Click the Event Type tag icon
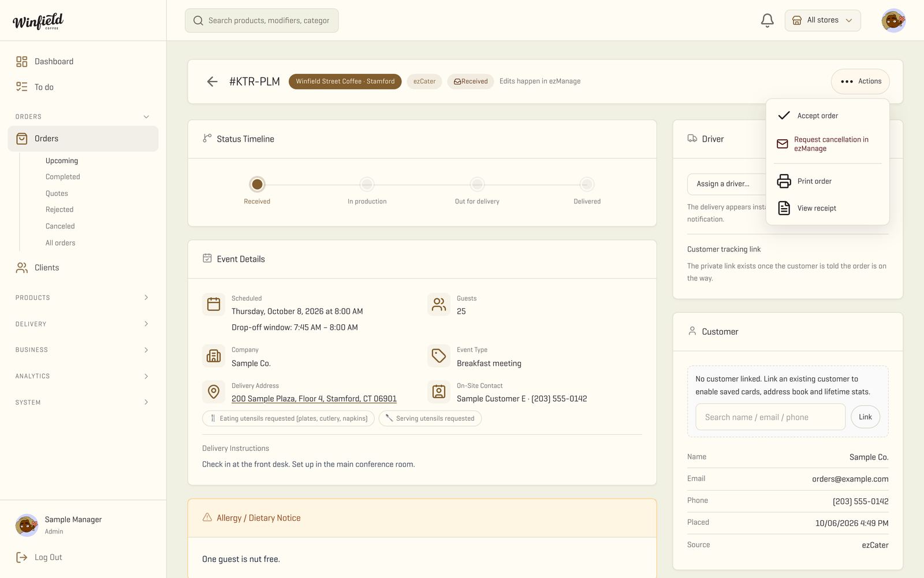Screen dimensions: 924x578 pyautogui.click(x=439, y=355)
